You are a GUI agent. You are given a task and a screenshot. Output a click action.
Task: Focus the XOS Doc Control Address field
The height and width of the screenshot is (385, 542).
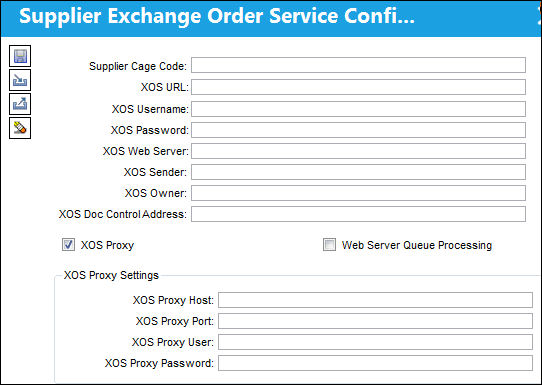358,214
